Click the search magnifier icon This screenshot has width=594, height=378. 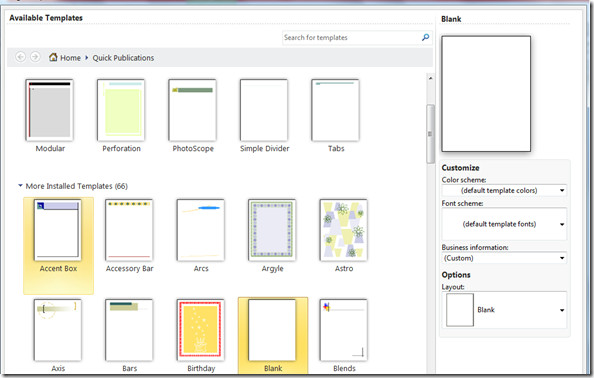(x=425, y=37)
